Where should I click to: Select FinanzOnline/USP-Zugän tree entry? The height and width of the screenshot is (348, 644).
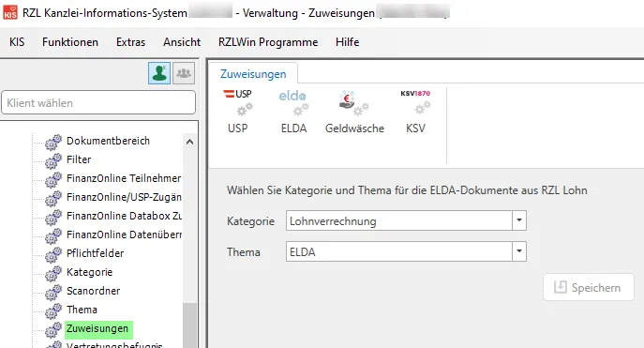[124, 197]
